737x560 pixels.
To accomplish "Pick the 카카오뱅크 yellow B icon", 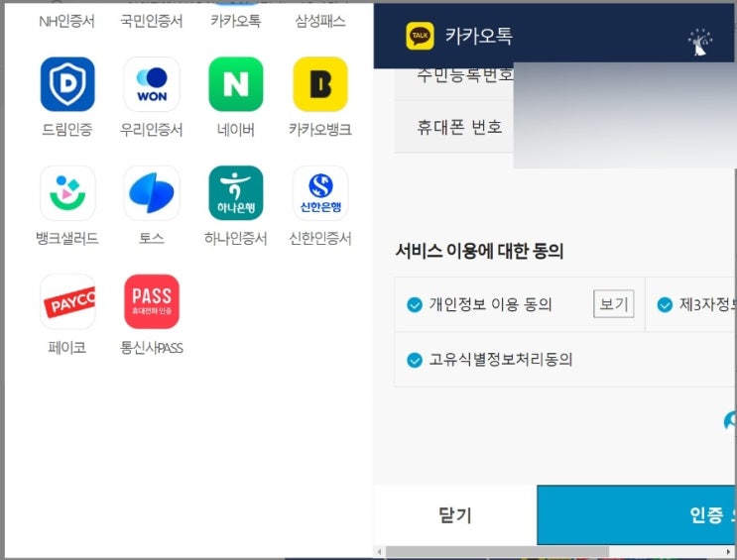I will pos(320,84).
